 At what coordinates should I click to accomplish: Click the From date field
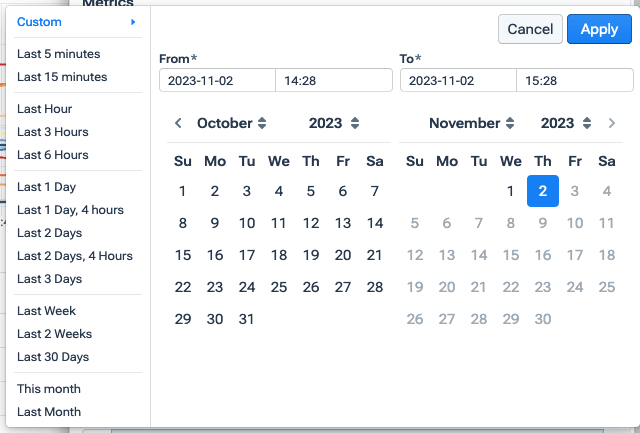click(217, 80)
